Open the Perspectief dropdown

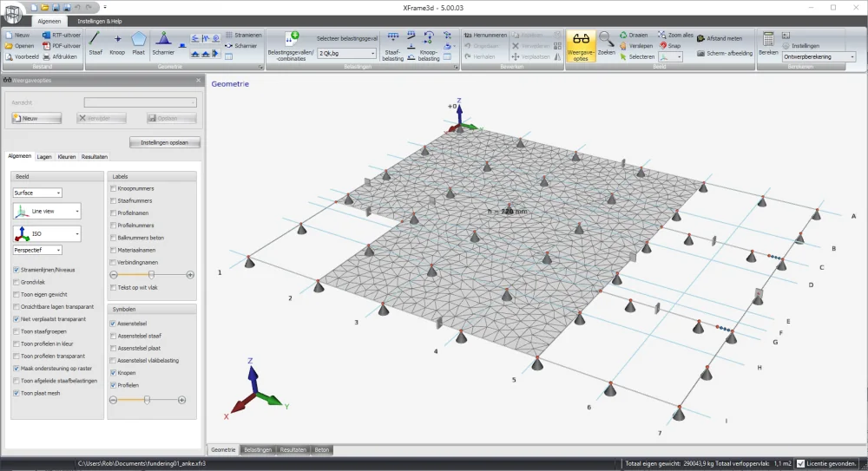pos(37,250)
